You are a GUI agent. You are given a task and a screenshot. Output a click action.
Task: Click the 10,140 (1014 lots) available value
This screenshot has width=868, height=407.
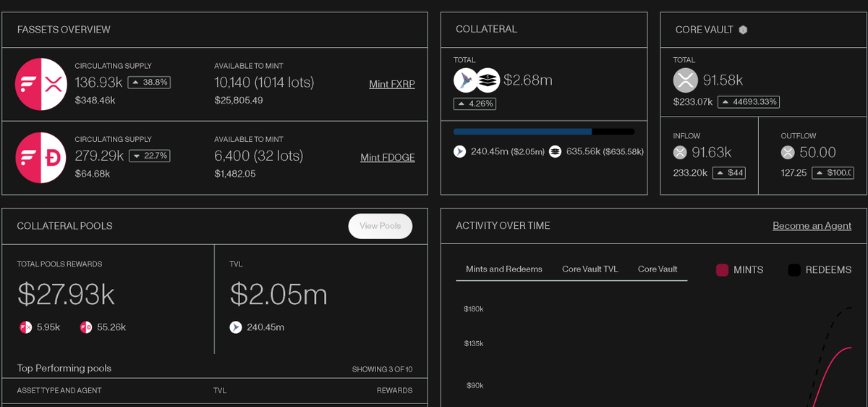click(x=264, y=83)
